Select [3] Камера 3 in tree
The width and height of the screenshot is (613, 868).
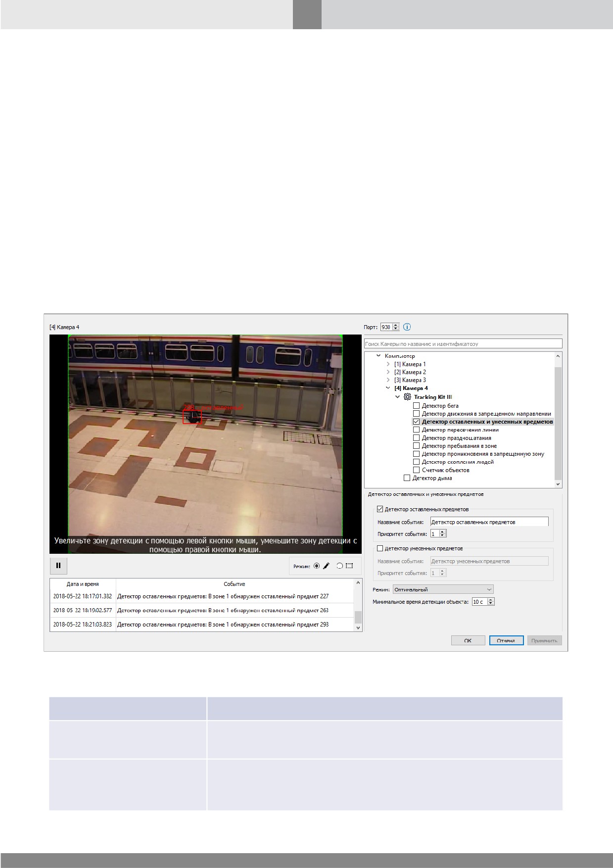[x=410, y=380]
